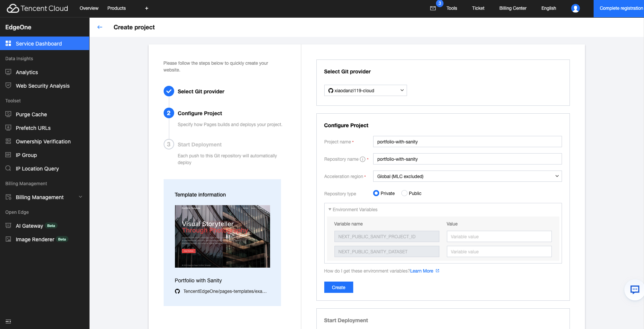Collapse the sidebar using the bottom icon

click(x=8, y=321)
